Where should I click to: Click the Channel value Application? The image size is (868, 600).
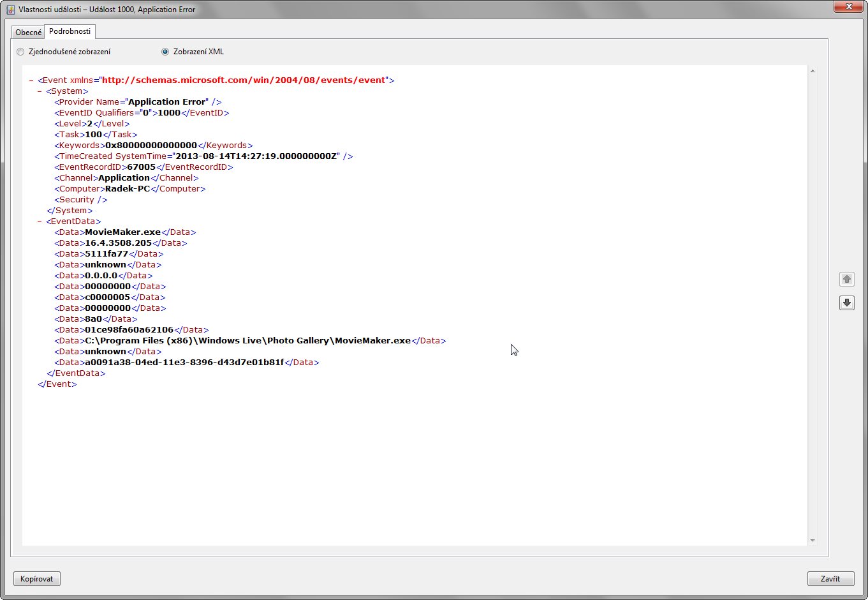tap(124, 178)
